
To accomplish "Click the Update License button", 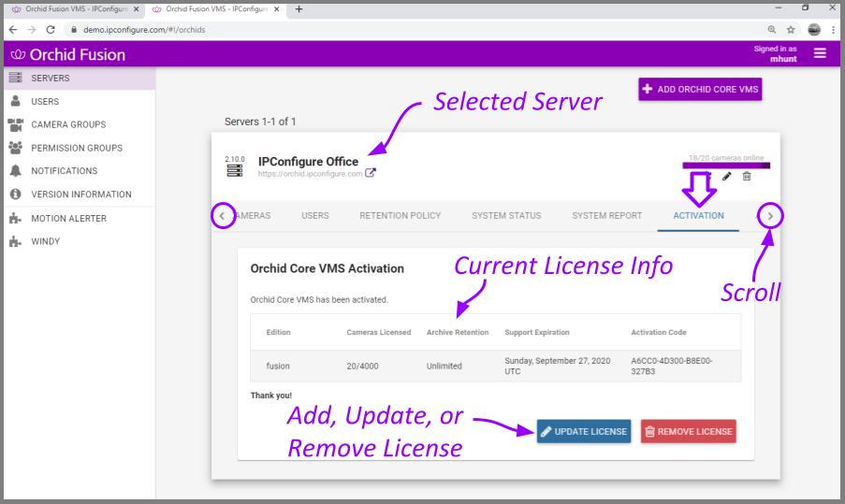I will coord(584,431).
